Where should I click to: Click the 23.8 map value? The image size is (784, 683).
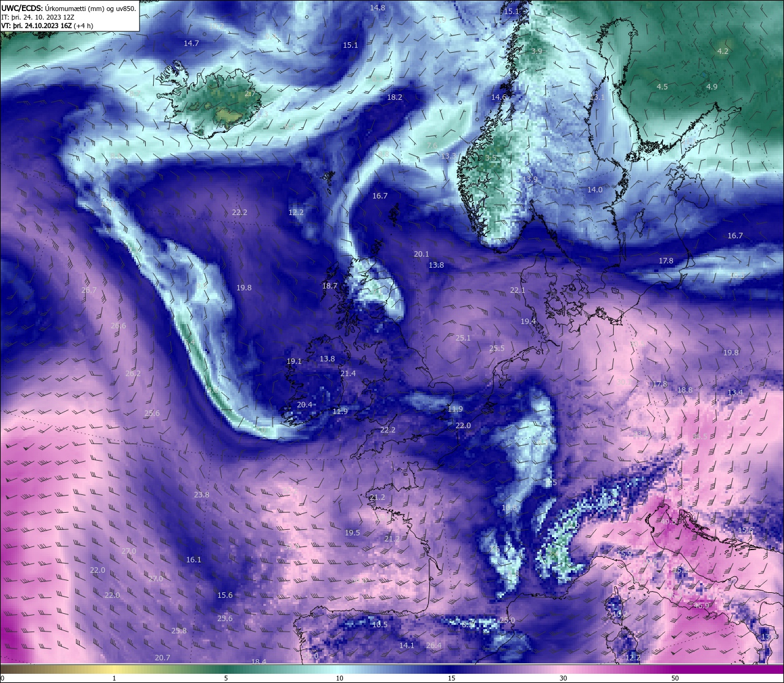pyautogui.click(x=202, y=495)
